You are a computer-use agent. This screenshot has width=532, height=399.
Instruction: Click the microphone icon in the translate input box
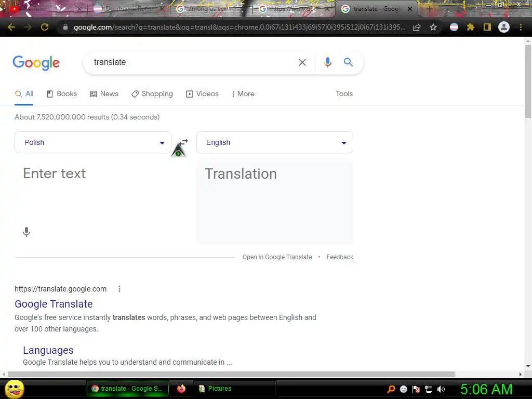26,232
